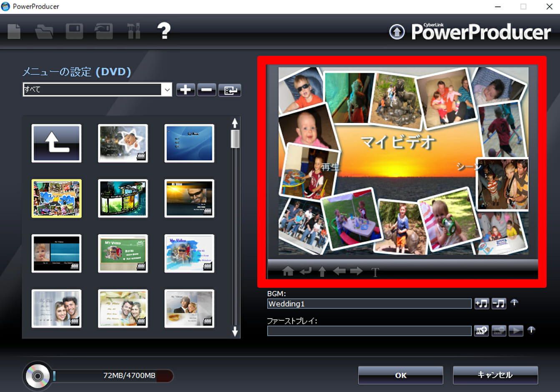Click the empty ファーストプレイ input field
This screenshot has width=560, height=392.
pyautogui.click(x=369, y=331)
